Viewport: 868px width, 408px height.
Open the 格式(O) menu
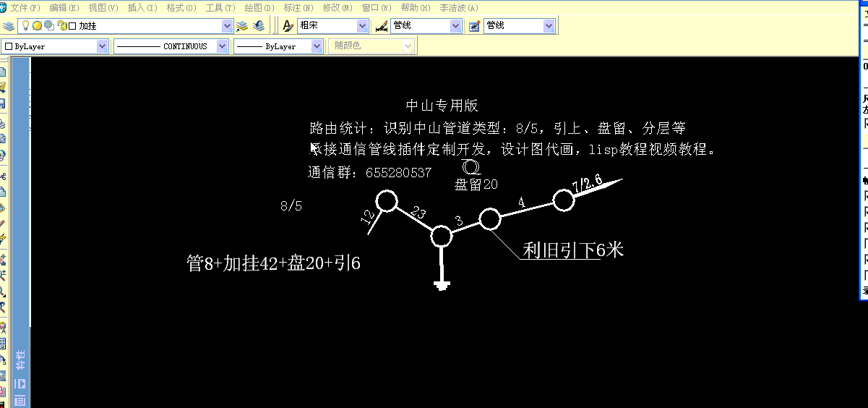point(181,7)
